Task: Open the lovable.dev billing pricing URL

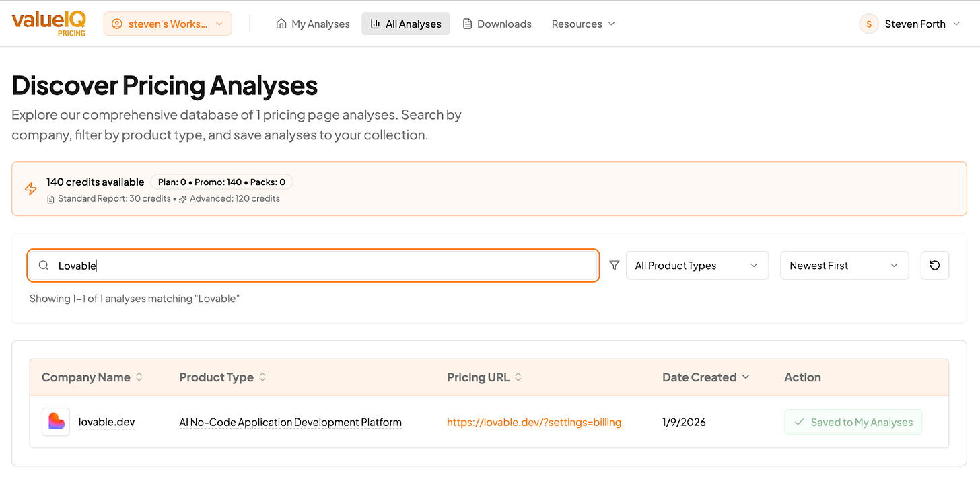Action: coord(534,422)
